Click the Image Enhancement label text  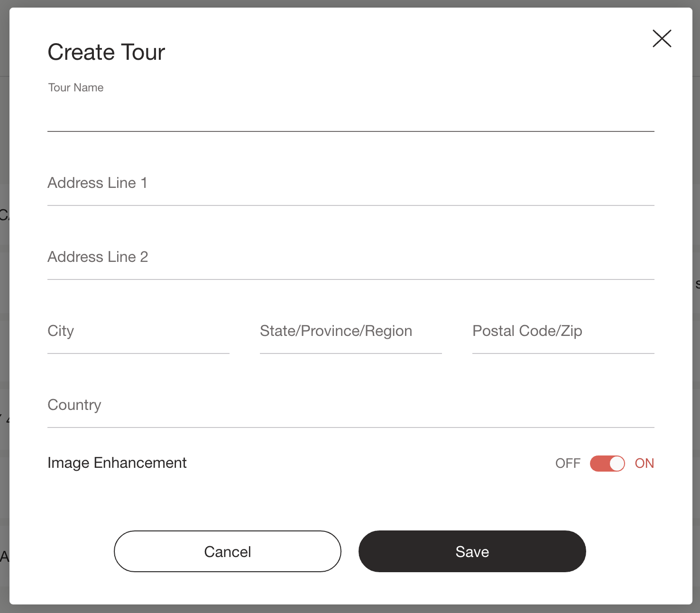coord(117,463)
